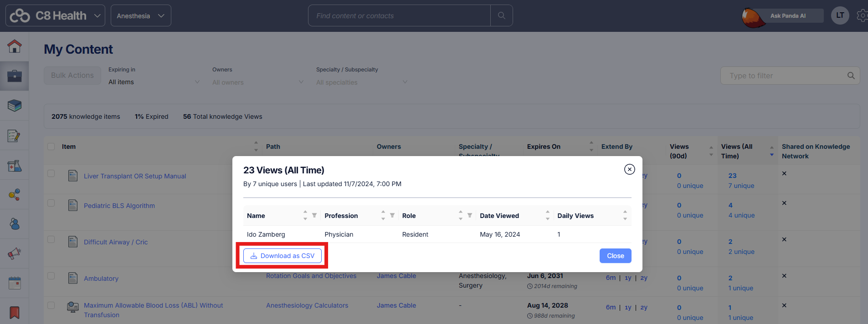Click the megaphone announcements sidebar icon
This screenshot has width=868, height=324.
click(14, 253)
